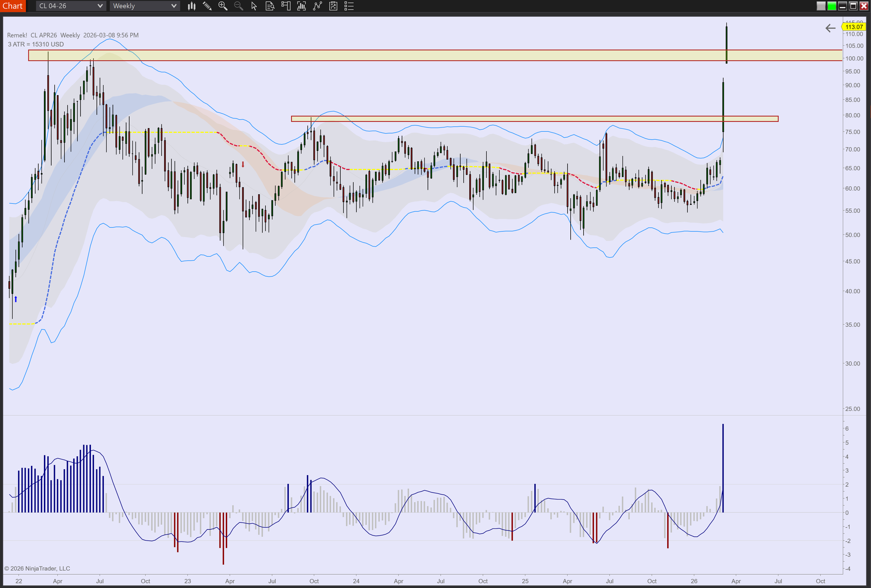Select the Drawing Tools pencil icon
Screen dimensions: 871x588
tap(207, 6)
